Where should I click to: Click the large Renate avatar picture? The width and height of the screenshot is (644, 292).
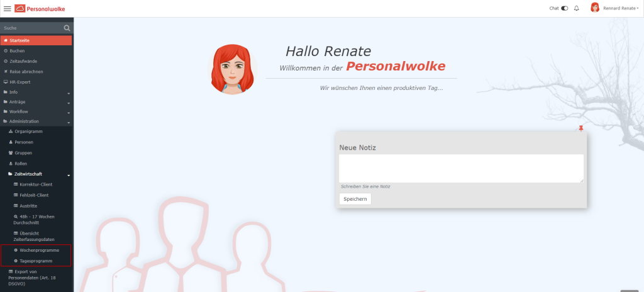point(233,69)
